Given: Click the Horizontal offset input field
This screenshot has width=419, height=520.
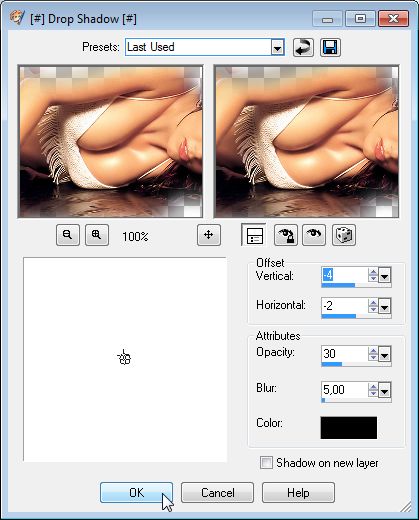Looking at the screenshot, I should [345, 306].
